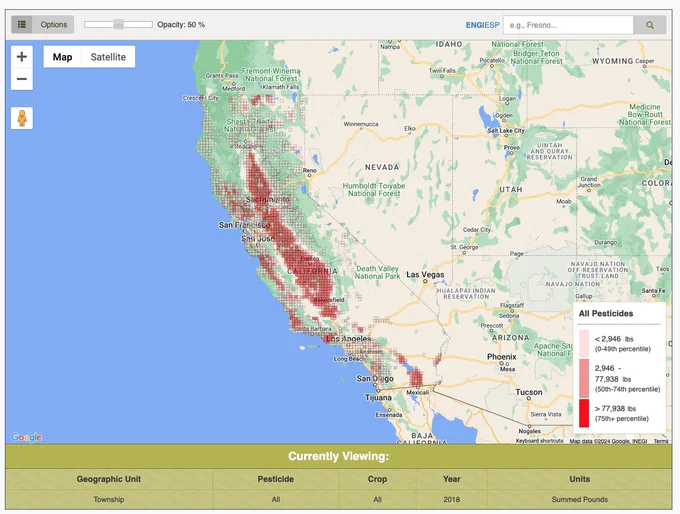Click the search magnifier button
The height and width of the screenshot is (514, 680).
click(650, 25)
